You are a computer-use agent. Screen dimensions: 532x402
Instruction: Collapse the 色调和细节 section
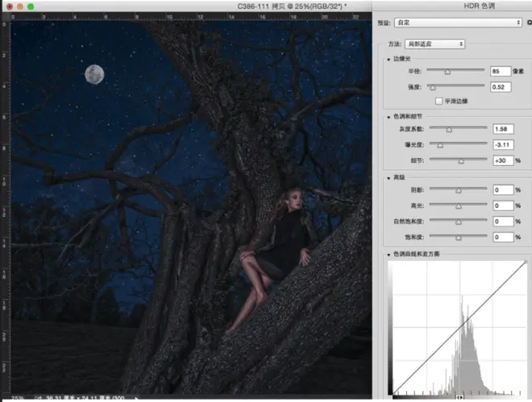(389, 117)
